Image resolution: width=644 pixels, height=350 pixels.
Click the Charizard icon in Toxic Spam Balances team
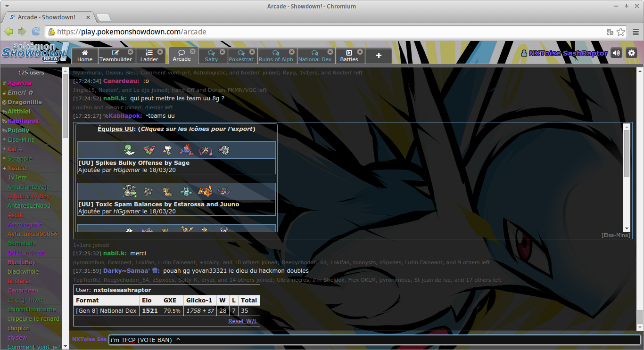point(205,192)
